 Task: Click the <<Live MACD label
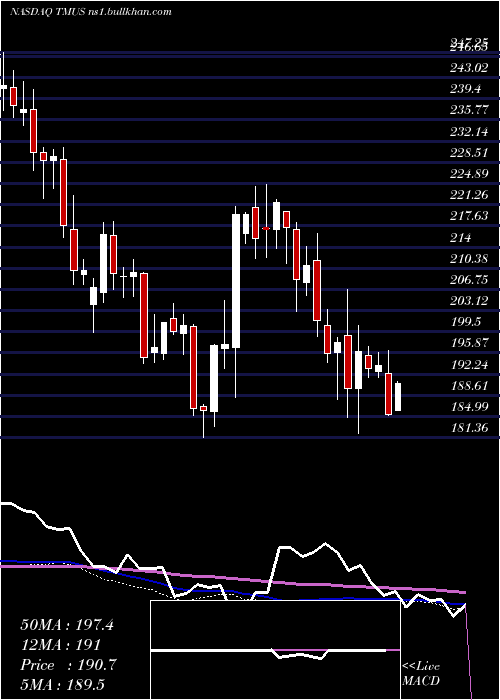pos(421,673)
